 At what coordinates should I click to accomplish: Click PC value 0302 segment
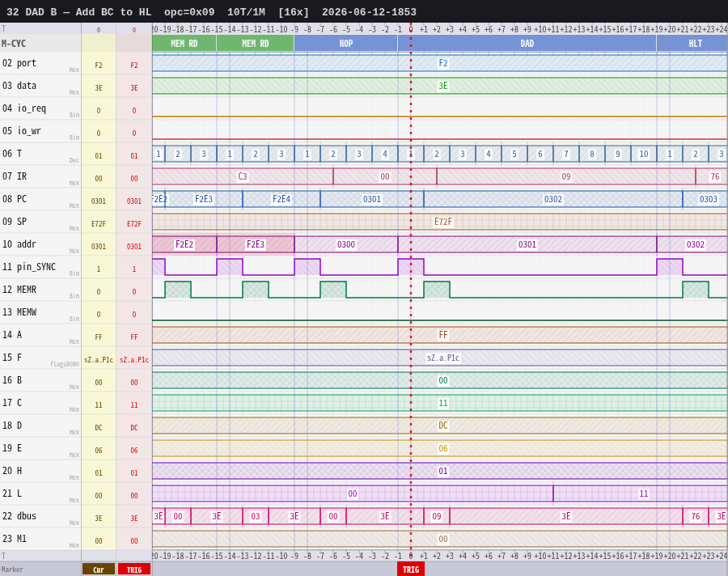[553, 199]
